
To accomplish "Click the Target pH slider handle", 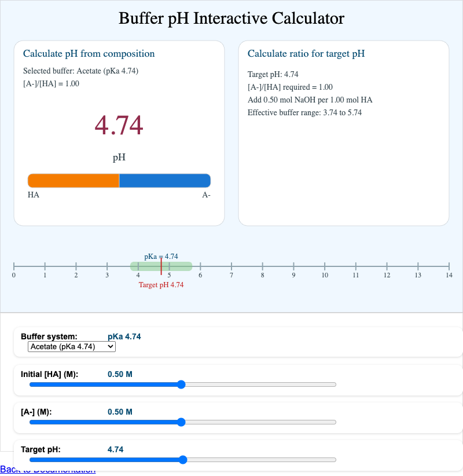I will point(183,459).
